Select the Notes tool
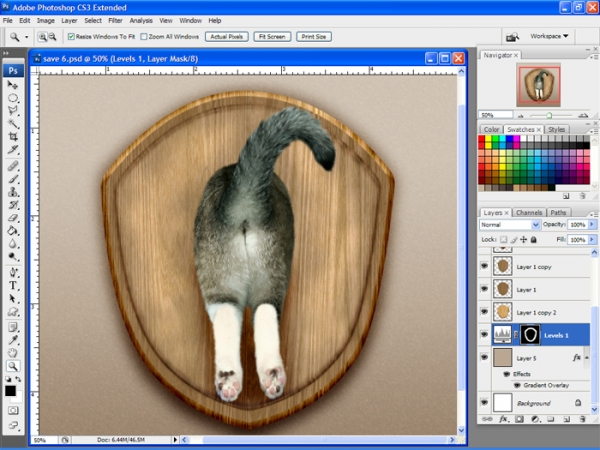600x450 pixels. [x=13, y=328]
